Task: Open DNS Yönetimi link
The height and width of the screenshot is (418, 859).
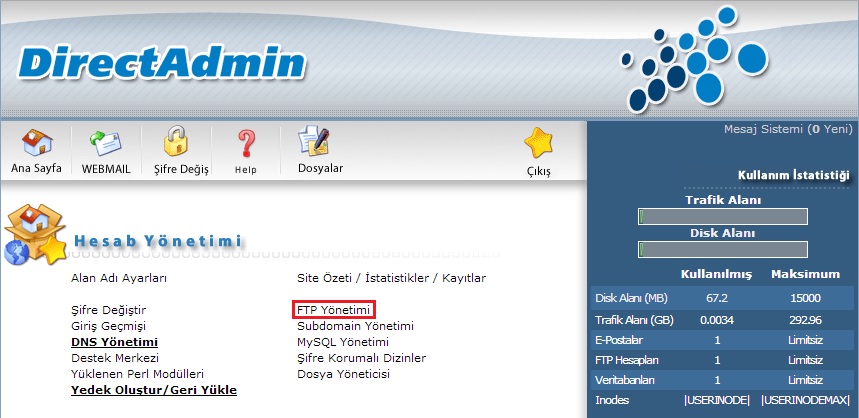Action: pyautogui.click(x=114, y=342)
